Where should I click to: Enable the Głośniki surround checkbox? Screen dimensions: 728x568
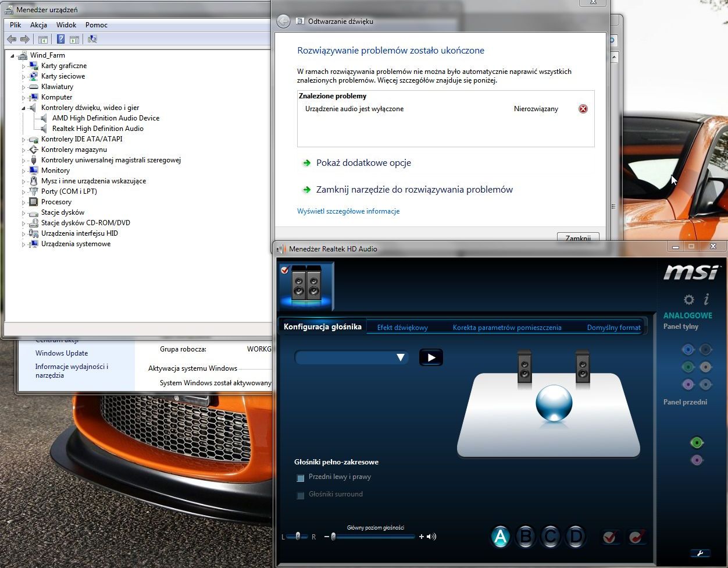pos(300,495)
